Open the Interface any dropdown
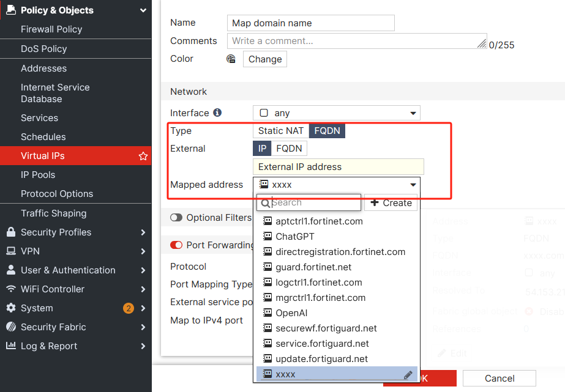Image resolution: width=565 pixels, height=392 pixels. pyautogui.click(x=337, y=113)
